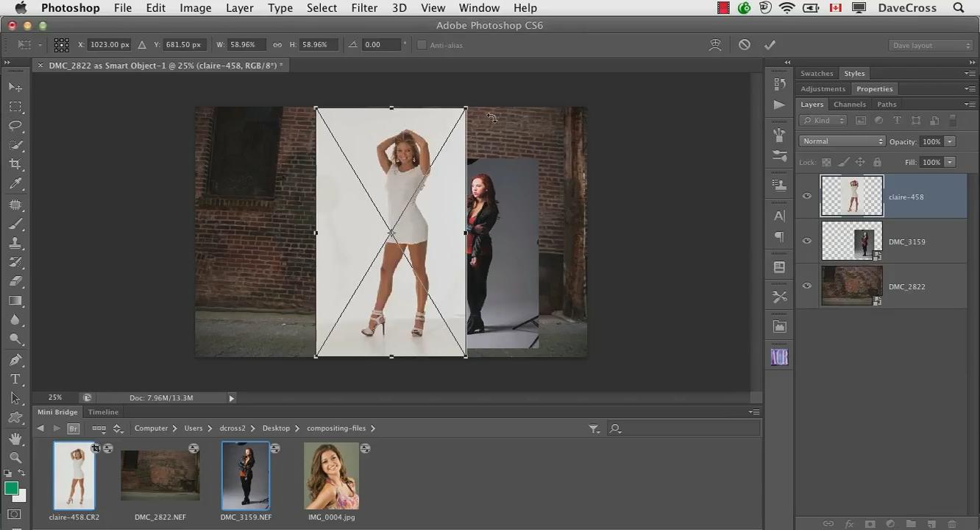The height and width of the screenshot is (530, 980).
Task: Open the Dave layout workspace dropdown
Action: point(931,46)
